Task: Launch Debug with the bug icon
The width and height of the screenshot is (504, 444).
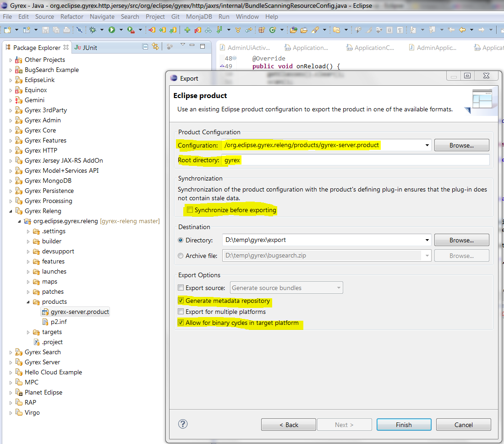Action: click(x=93, y=30)
